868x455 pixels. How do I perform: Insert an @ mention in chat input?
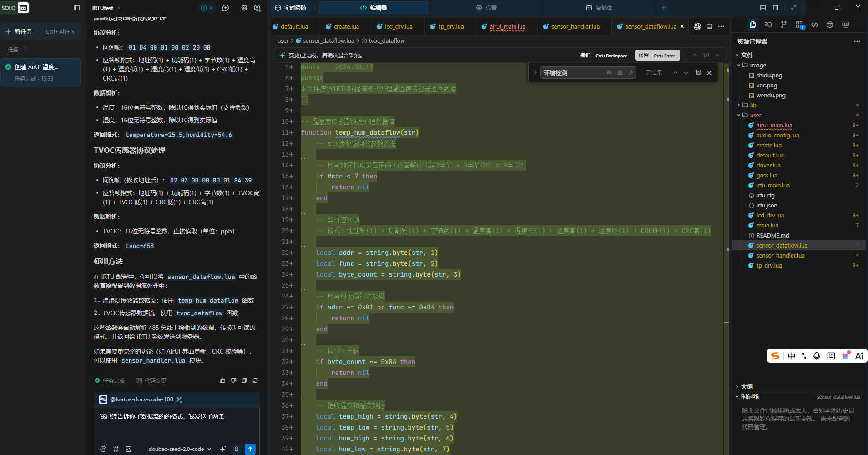coord(103,449)
